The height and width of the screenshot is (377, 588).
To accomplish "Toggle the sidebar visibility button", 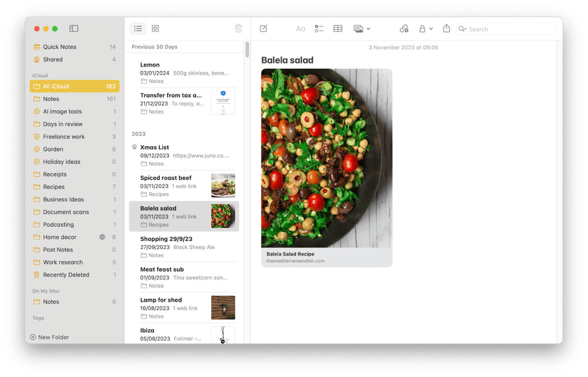I will (73, 29).
